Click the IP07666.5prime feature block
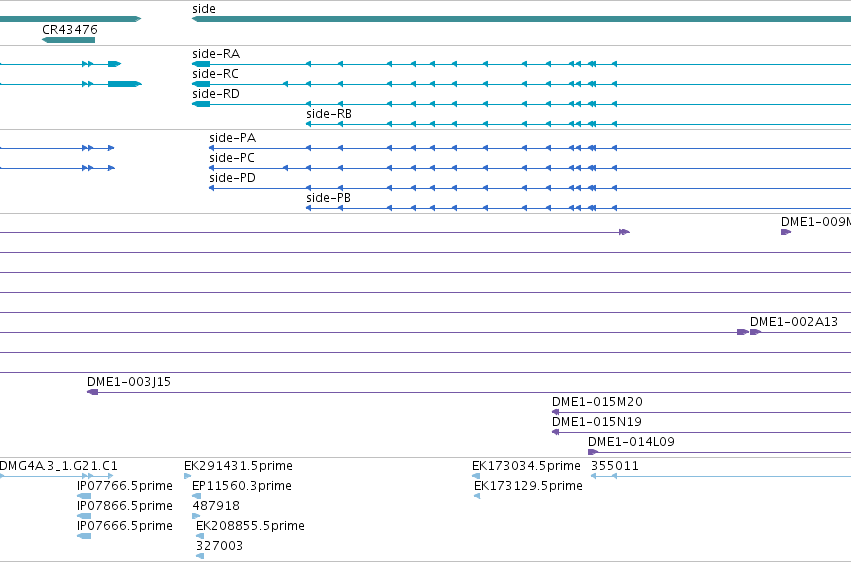Viewport: 851px width, 562px height. [x=84, y=536]
